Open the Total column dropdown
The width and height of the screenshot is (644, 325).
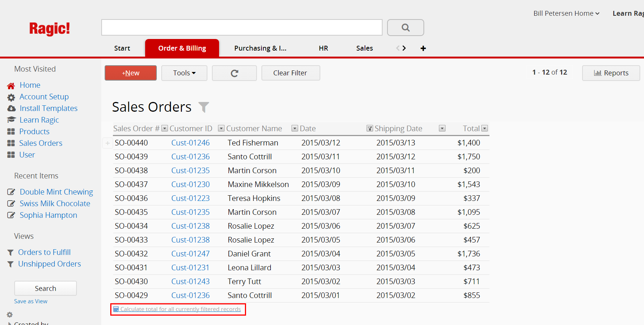click(x=485, y=129)
